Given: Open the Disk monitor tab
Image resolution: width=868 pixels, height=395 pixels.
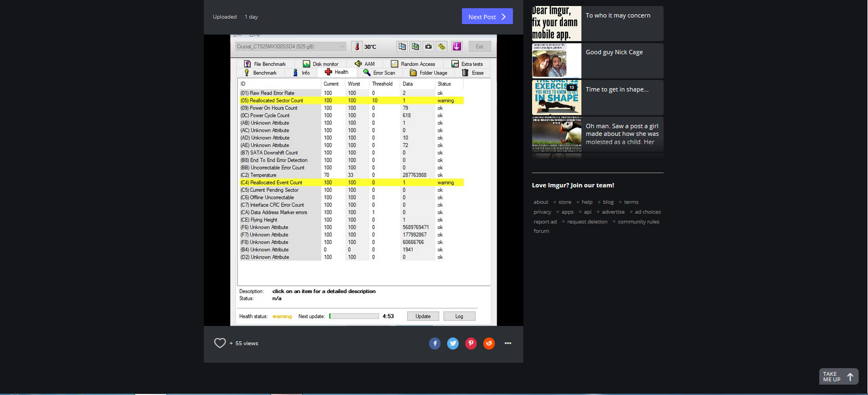Looking at the screenshot, I should (x=321, y=64).
